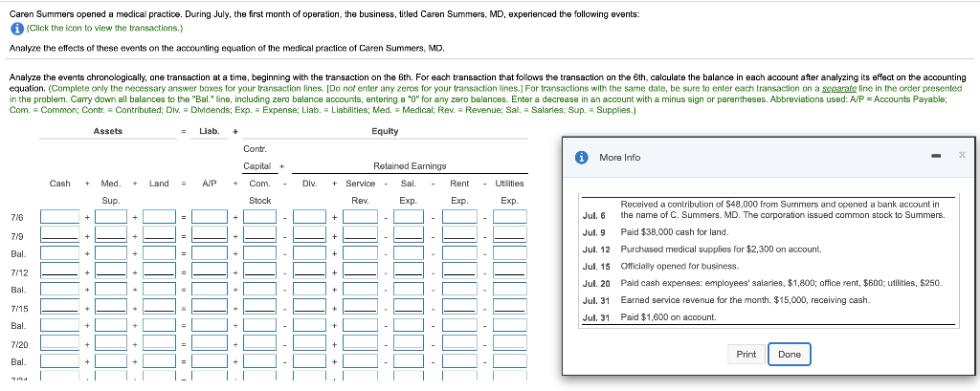Activate the Rent Exp. input for 7/12
Screen dimensions: 980x391
pyautogui.click(x=460, y=272)
